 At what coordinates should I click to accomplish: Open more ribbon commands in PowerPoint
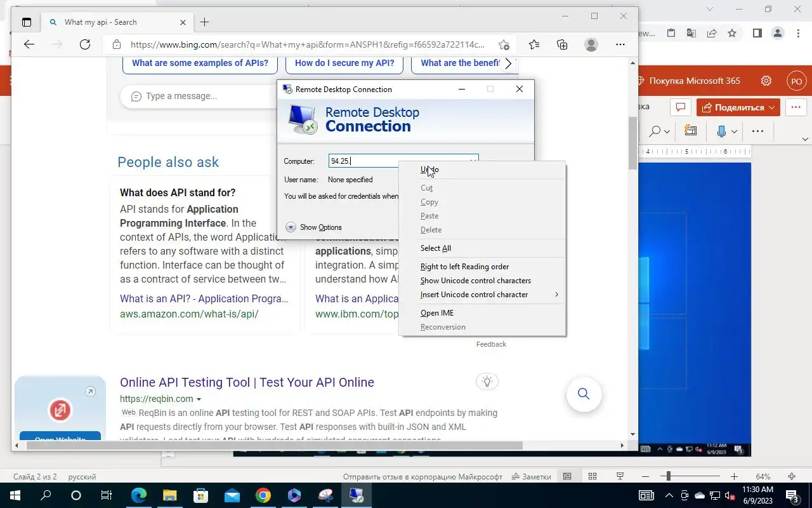(x=757, y=131)
